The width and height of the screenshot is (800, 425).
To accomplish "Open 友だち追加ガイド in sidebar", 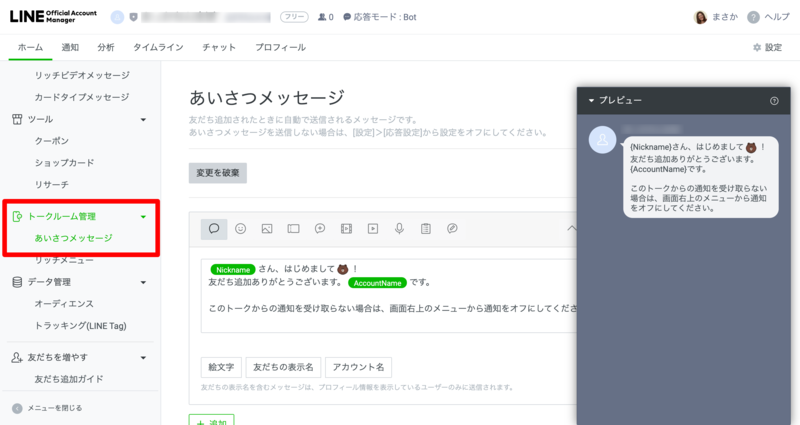I will click(x=69, y=379).
